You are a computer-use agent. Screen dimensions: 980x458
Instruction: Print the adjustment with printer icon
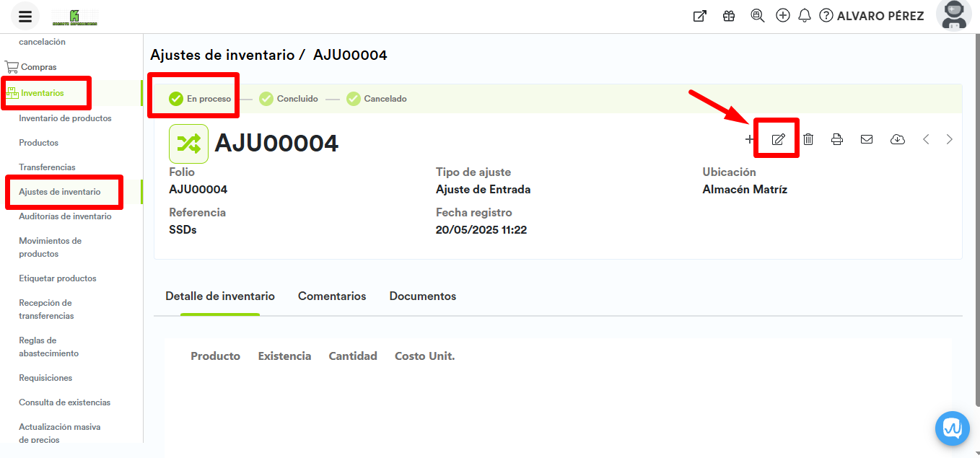click(837, 139)
